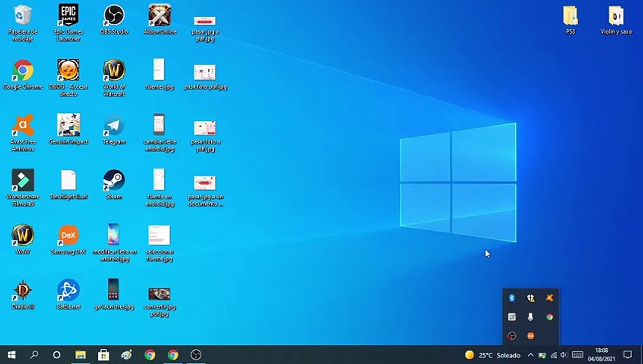The image size is (643, 364).
Task: Click the Bluetooth icon in the tray popup
Action: point(512,298)
